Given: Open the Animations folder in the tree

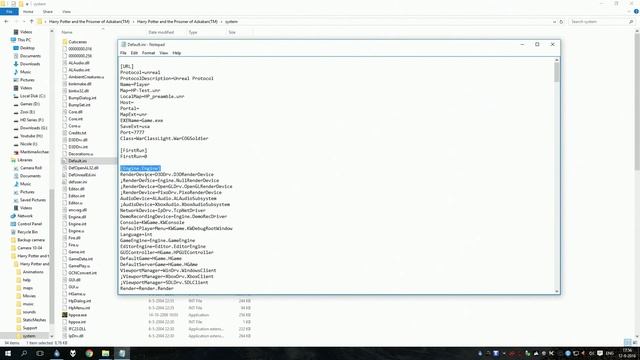Looking at the screenshot, I should tap(33, 272).
